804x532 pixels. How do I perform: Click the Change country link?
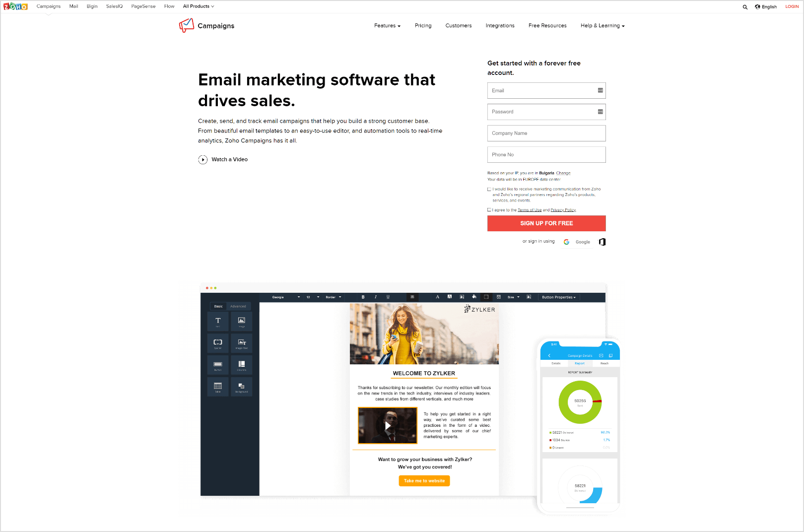[x=563, y=173]
